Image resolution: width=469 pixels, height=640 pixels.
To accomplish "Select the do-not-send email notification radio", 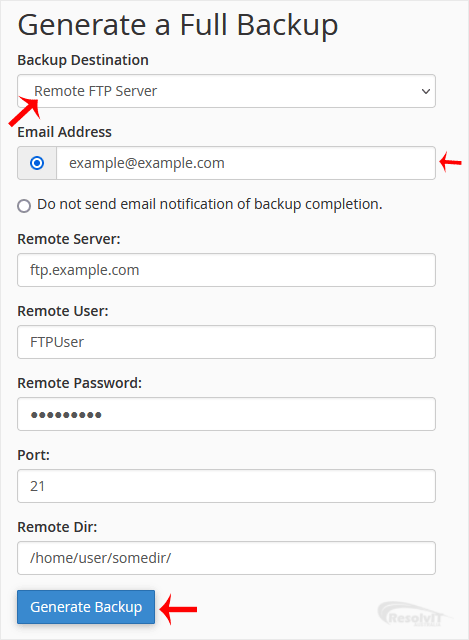I will coord(24,206).
